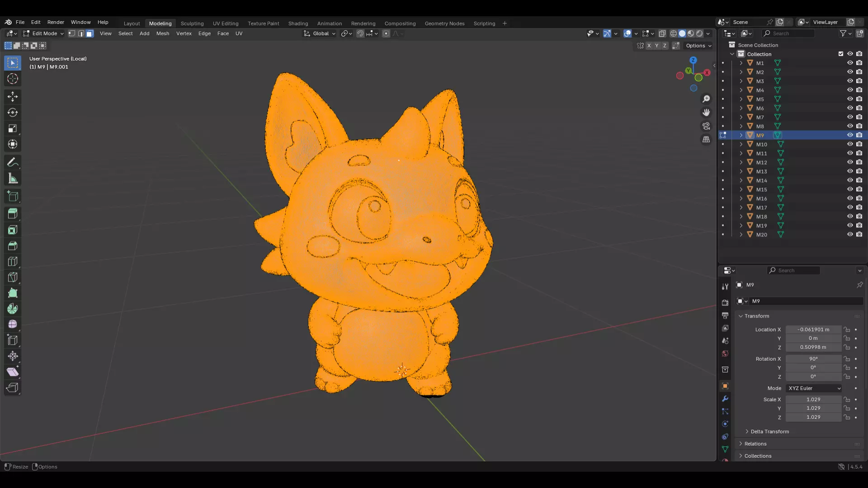Viewport: 868px width, 488px height.
Task: Expand the M12 object tree row
Action: [x=741, y=162]
